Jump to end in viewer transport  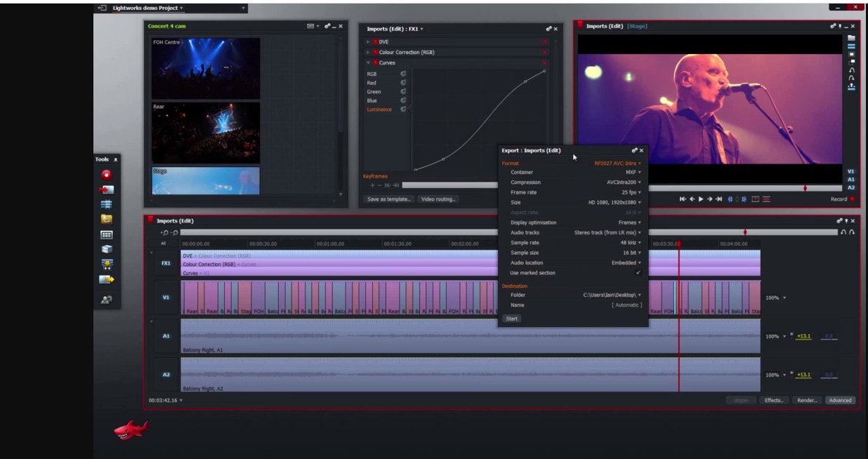coord(718,199)
